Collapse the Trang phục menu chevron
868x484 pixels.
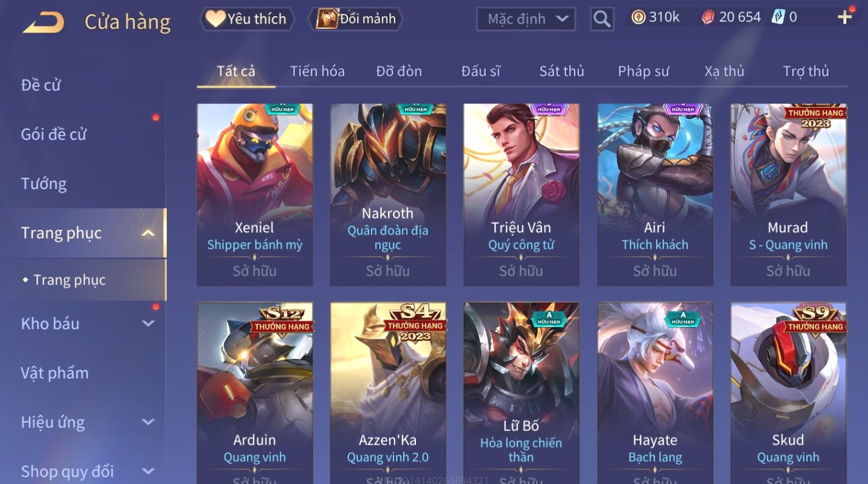tap(148, 233)
